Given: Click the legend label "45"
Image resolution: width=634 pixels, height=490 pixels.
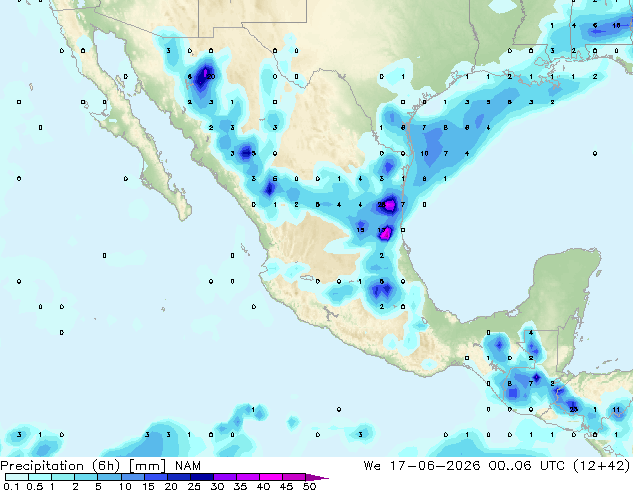Looking at the screenshot, I should coord(286,486).
